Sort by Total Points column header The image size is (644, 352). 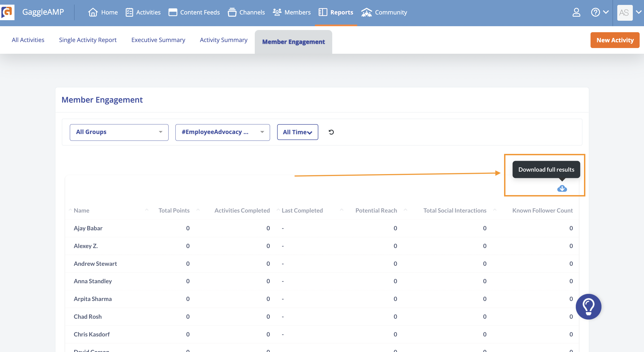pos(174,210)
